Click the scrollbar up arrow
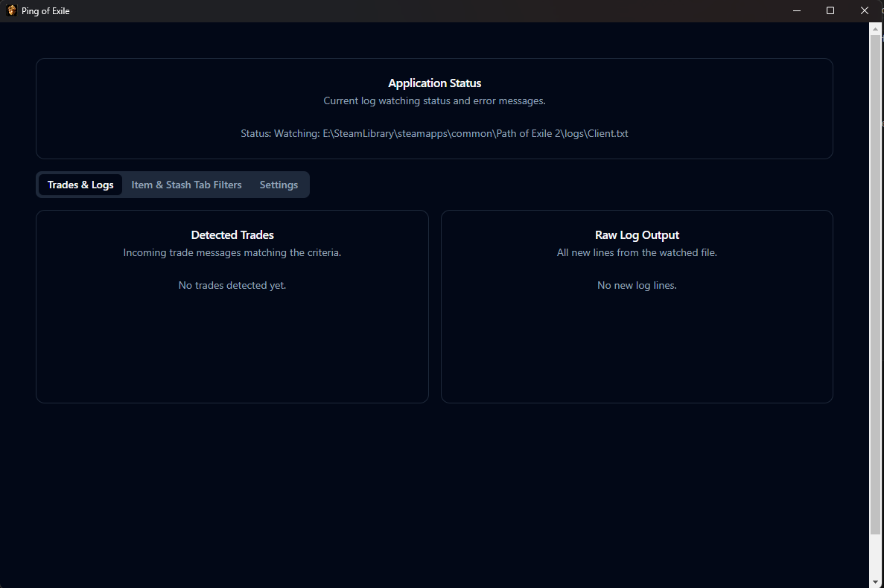This screenshot has width=884, height=588. coord(875,28)
